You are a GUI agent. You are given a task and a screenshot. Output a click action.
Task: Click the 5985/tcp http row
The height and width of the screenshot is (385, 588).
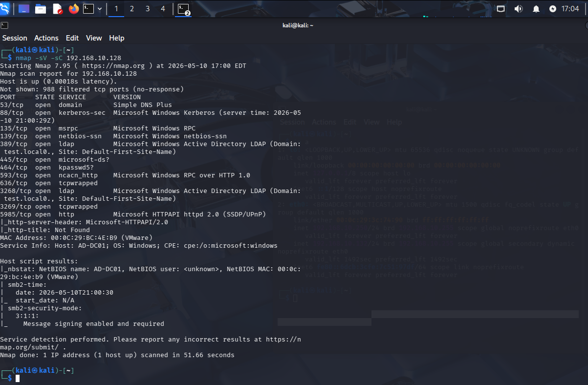point(133,214)
